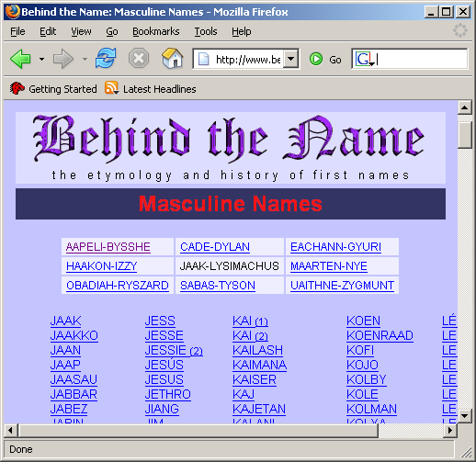Open the Latest Headlines RSS feed icon
The width and height of the screenshot is (476, 462).
pyautogui.click(x=111, y=88)
